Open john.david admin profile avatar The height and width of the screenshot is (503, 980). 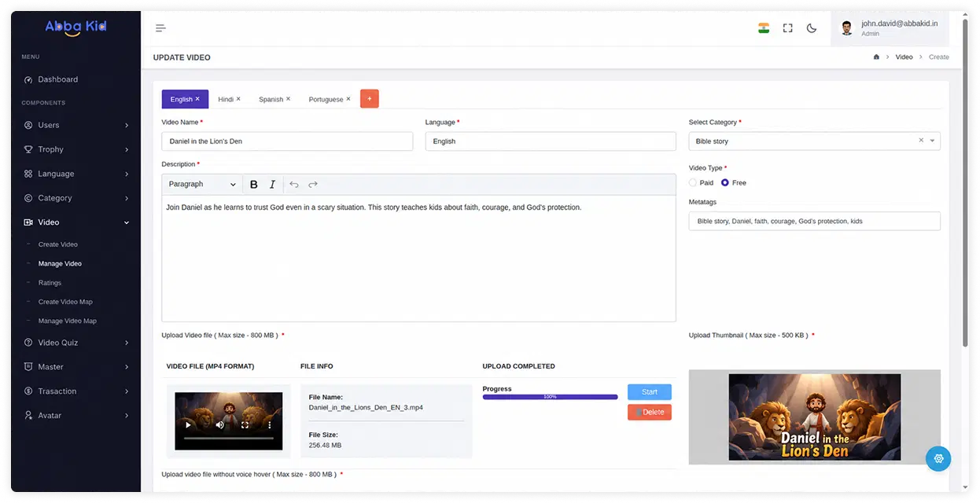coord(846,28)
